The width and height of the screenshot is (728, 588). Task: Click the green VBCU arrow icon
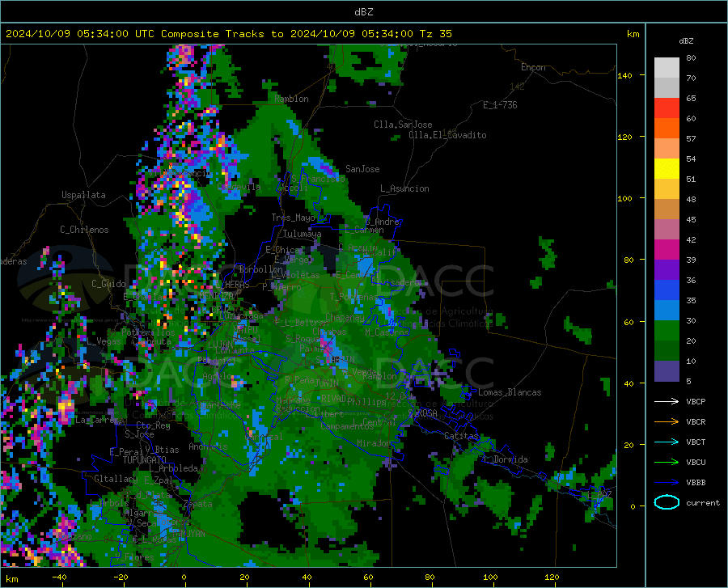point(667,462)
